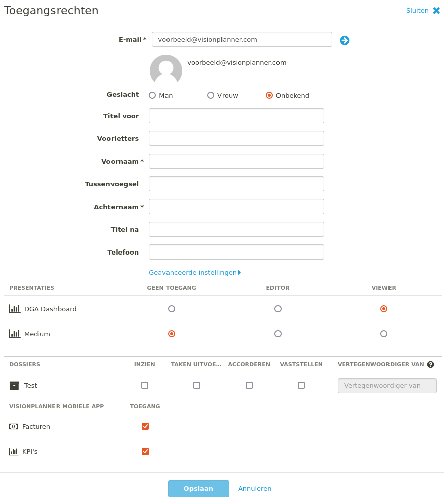
Task: Click the Facturen money icon
Action: [x=14, y=427]
